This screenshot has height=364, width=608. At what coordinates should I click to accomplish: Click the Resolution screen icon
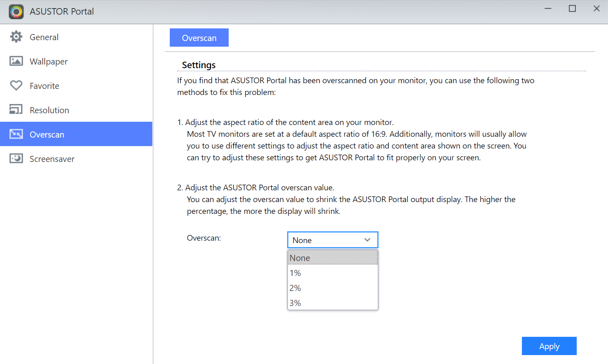[x=16, y=110]
